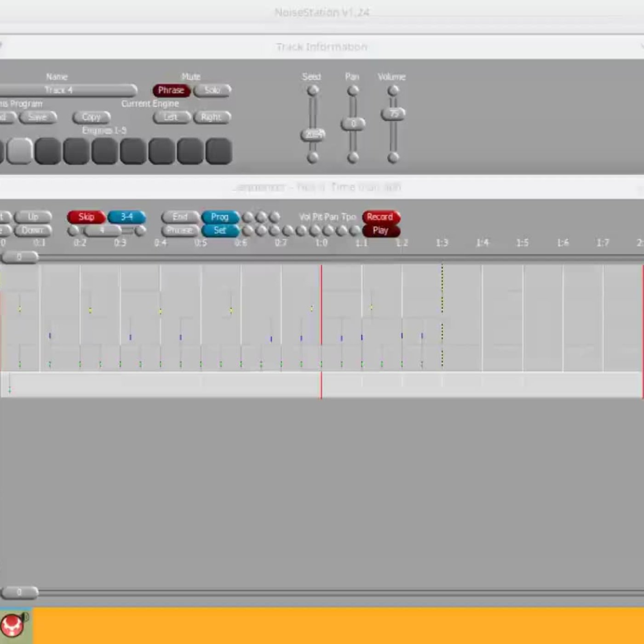This screenshot has width=644, height=644.
Task: Click the Down button in the sequencer
Action: pos(33,230)
